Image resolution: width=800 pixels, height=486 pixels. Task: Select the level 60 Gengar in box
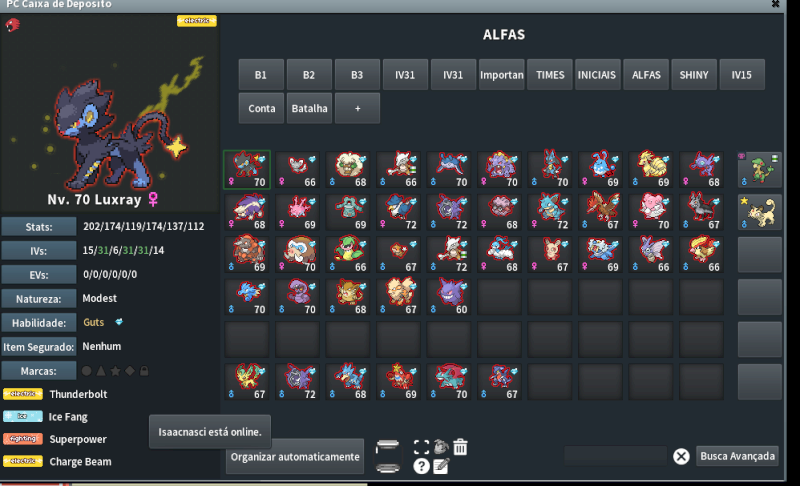[x=449, y=297]
